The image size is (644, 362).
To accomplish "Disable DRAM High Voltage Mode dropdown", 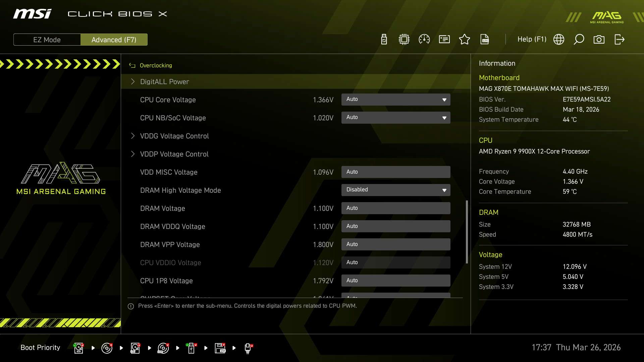I will (x=396, y=190).
